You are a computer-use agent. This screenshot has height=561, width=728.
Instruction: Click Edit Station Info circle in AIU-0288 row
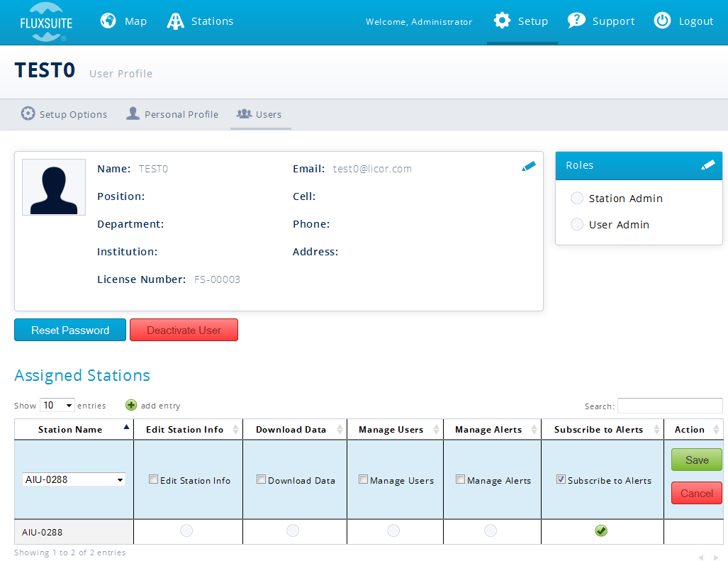pos(186,531)
